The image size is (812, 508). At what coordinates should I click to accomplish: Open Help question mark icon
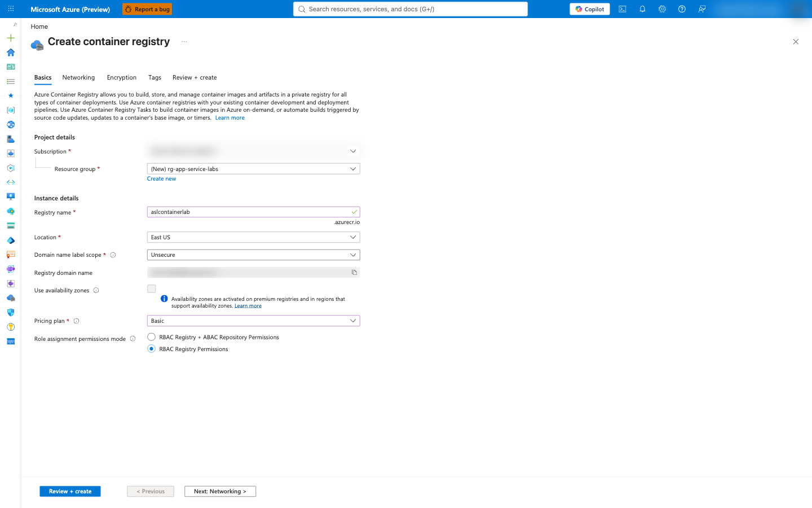(x=682, y=9)
